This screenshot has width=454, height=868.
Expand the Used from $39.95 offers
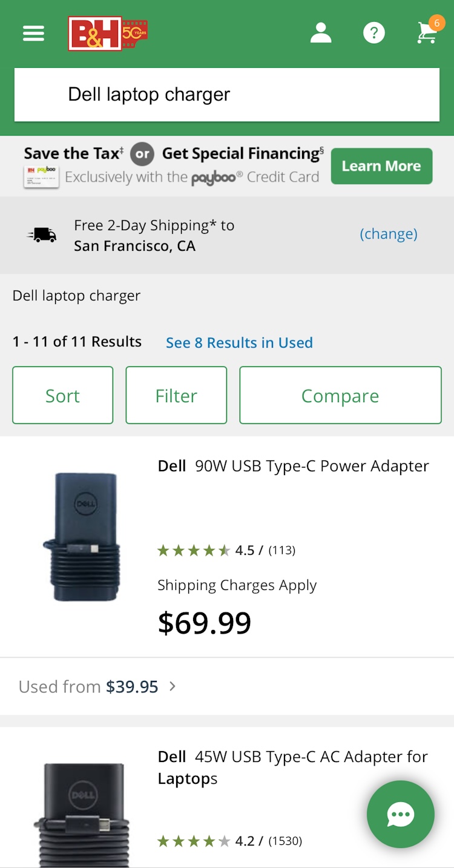[97, 686]
